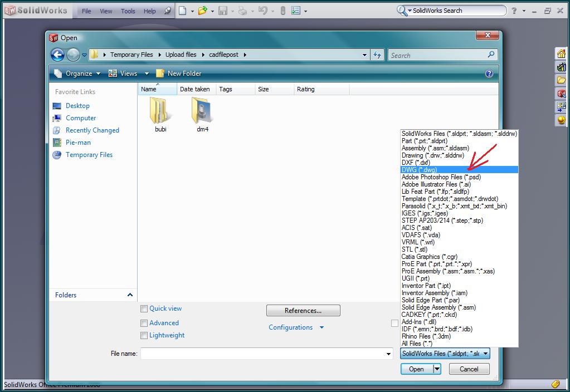Open the Views dropdown arrow
570x392 pixels.
tap(147, 73)
